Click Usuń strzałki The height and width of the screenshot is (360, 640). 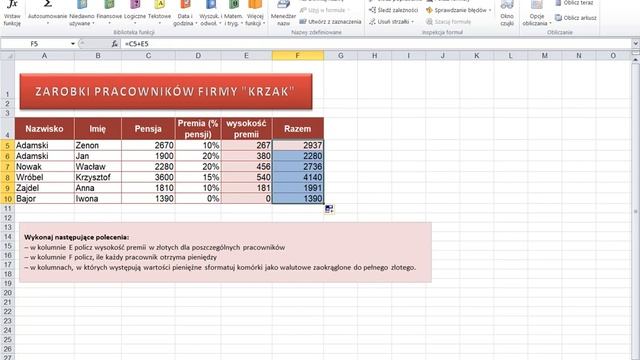point(392,21)
